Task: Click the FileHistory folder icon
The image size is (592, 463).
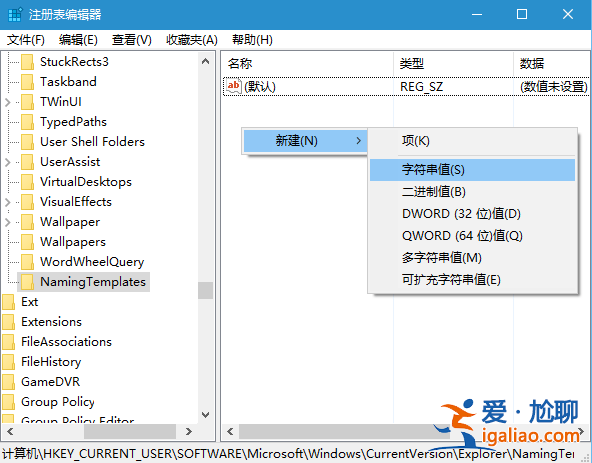Action: click(9, 362)
